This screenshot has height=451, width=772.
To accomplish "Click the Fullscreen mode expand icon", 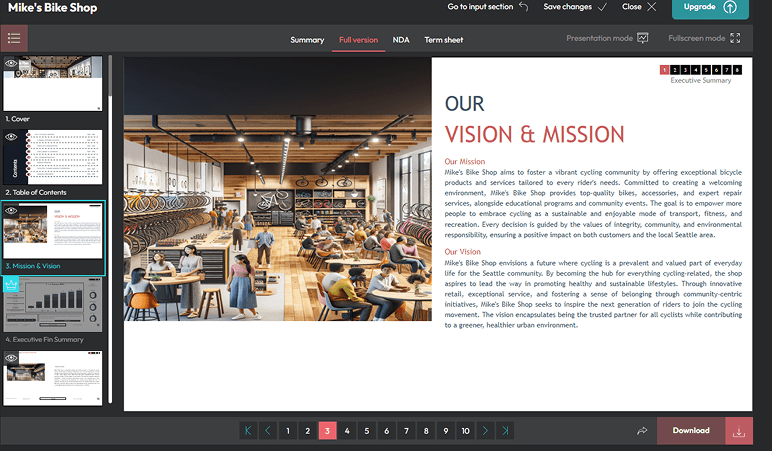I will coord(736,39).
